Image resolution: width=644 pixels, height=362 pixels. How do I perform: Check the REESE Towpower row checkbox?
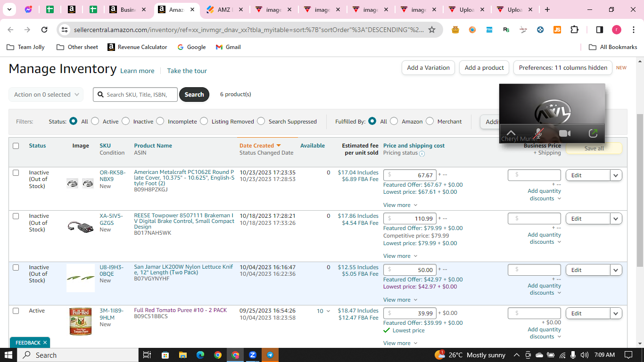pos(16,216)
